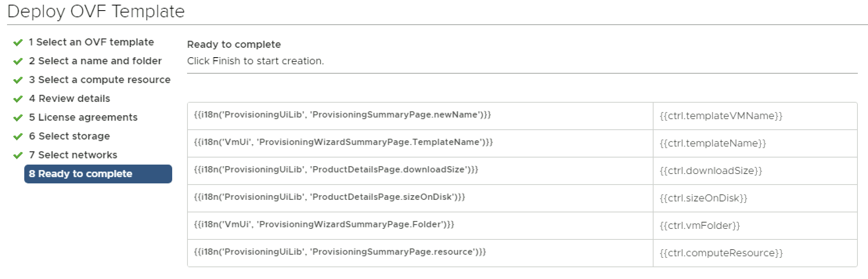Jump to step 3 Select a compute resource
This screenshot has height=279, width=868.
pyautogui.click(x=99, y=80)
